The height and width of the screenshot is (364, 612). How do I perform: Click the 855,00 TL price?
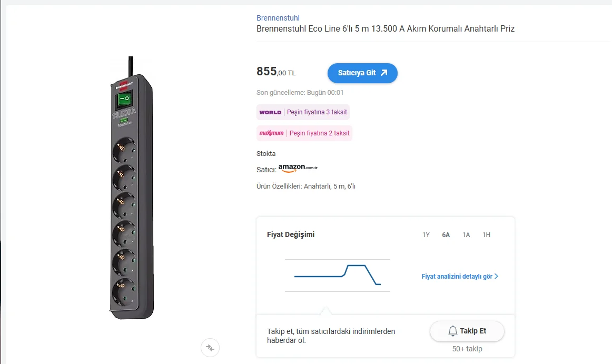[276, 72]
